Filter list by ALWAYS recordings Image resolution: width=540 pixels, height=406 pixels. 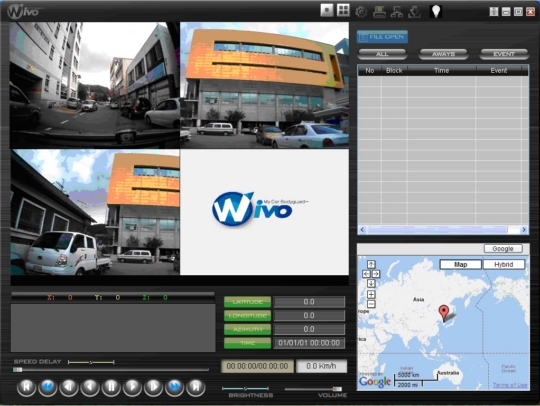(x=443, y=54)
